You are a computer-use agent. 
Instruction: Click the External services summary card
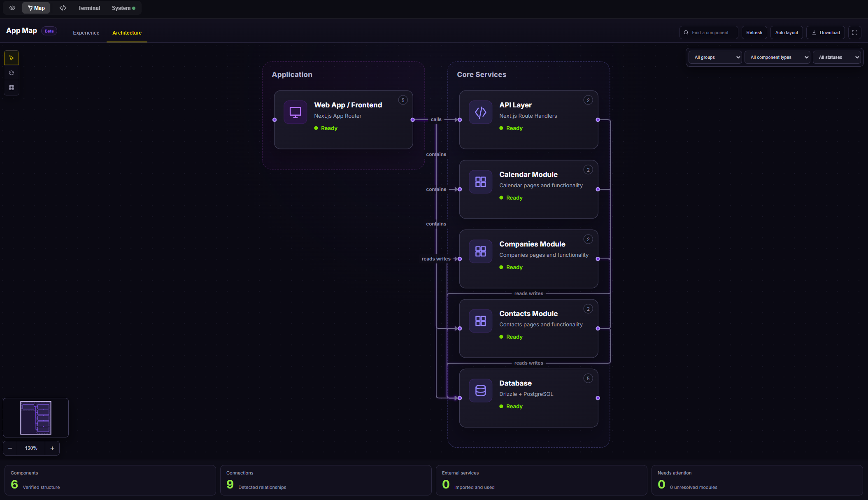541,480
